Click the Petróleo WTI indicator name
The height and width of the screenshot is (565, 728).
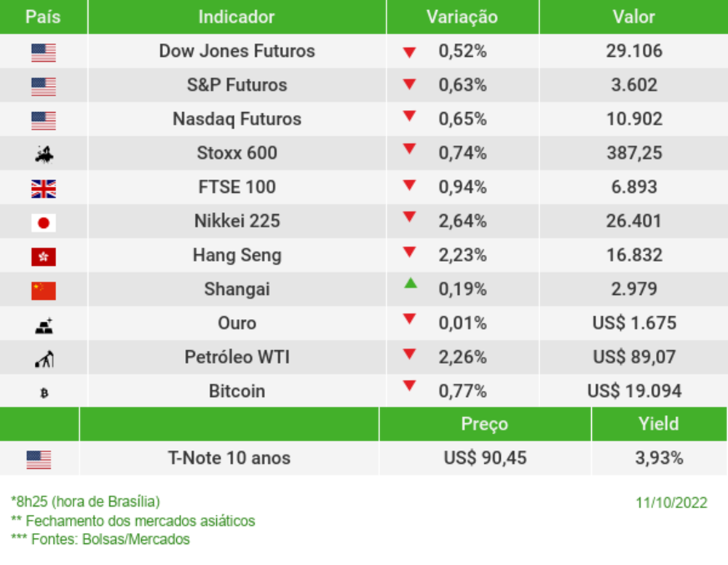click(x=237, y=357)
